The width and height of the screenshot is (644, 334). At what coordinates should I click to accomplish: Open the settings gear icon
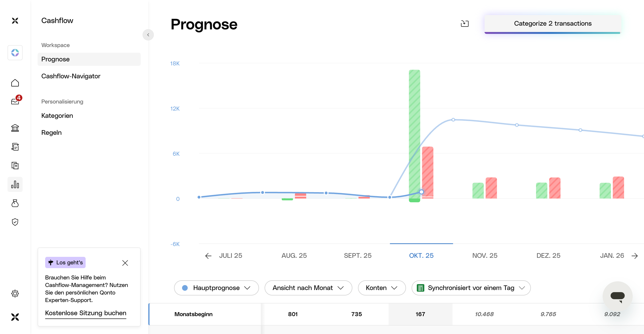15,294
